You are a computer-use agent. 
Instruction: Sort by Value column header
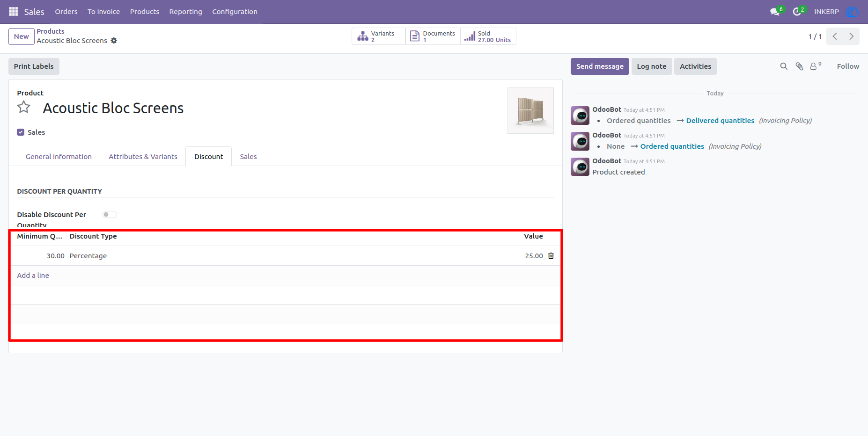pos(533,236)
